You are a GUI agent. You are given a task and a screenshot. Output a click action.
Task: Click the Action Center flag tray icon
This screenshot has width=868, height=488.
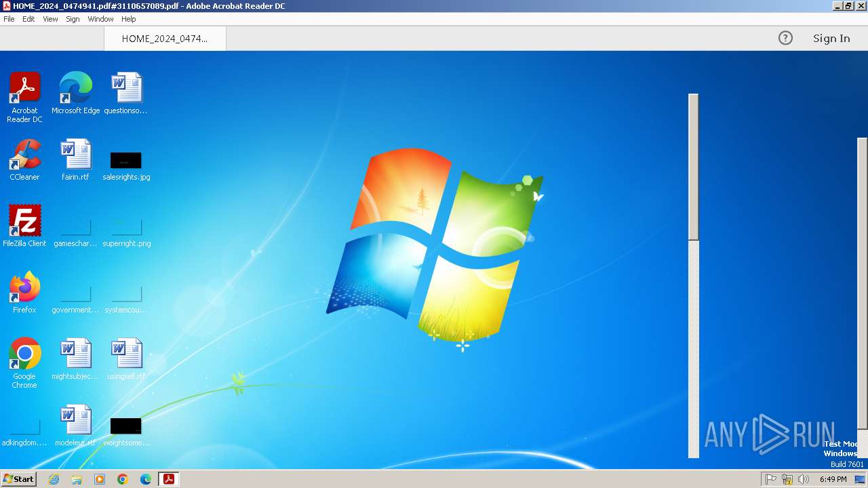click(771, 479)
